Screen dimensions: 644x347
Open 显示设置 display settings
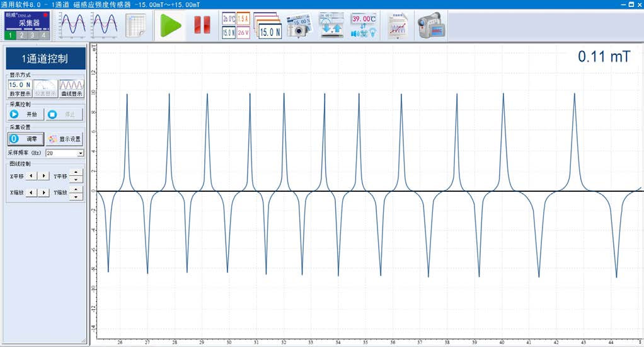[64, 139]
